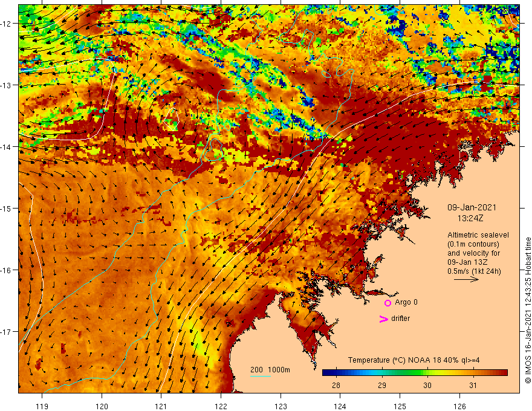
Task: Click the 'drifter' legend label
Action: point(400,319)
